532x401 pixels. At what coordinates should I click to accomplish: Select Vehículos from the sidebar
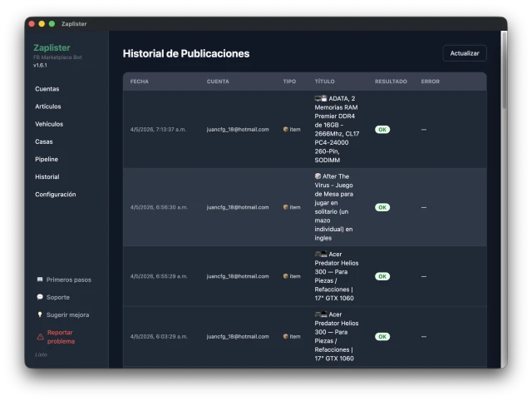pyautogui.click(x=49, y=124)
